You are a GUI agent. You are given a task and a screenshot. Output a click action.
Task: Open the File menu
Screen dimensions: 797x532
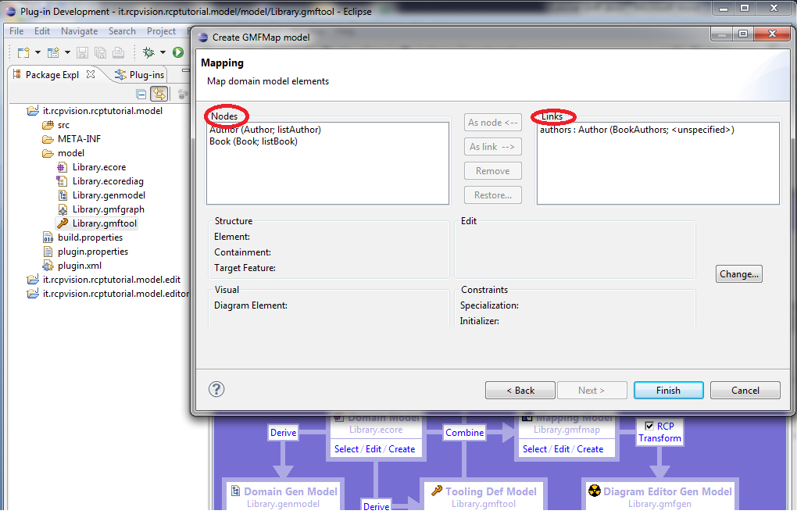(16, 31)
